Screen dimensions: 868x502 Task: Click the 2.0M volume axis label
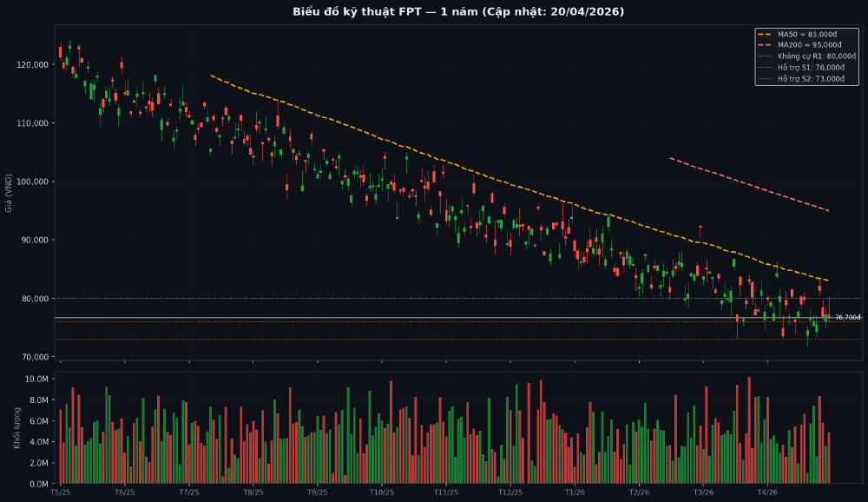click(x=39, y=463)
